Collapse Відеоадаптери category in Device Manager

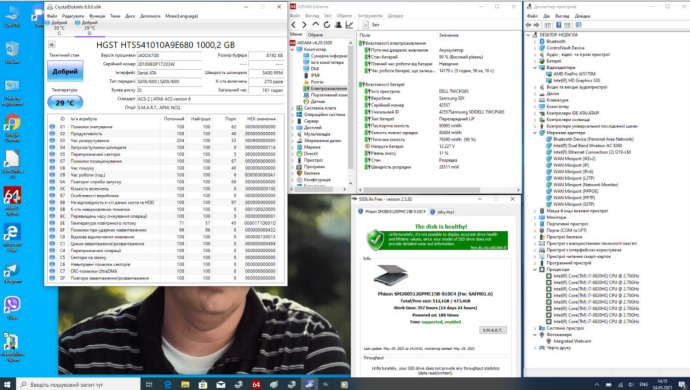coord(536,67)
